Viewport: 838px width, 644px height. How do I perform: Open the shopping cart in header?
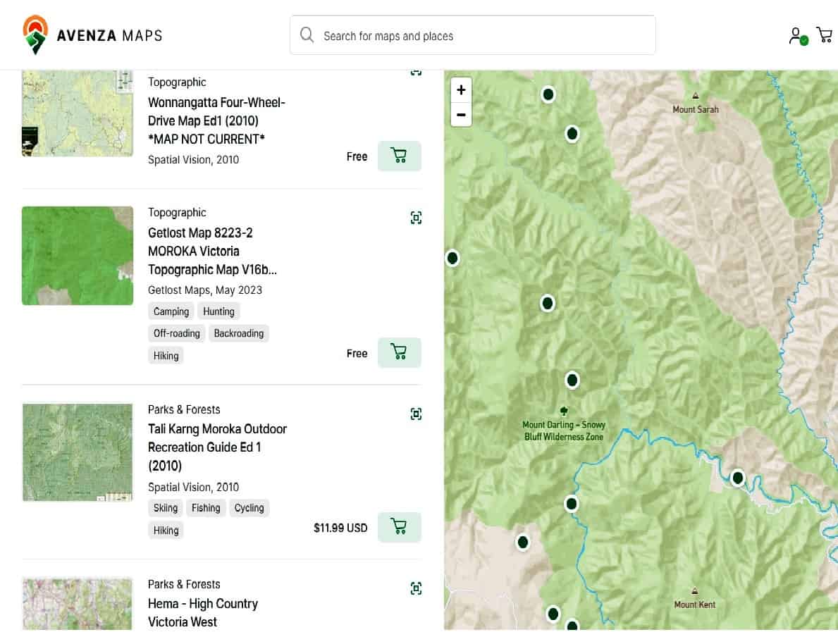[x=824, y=35]
